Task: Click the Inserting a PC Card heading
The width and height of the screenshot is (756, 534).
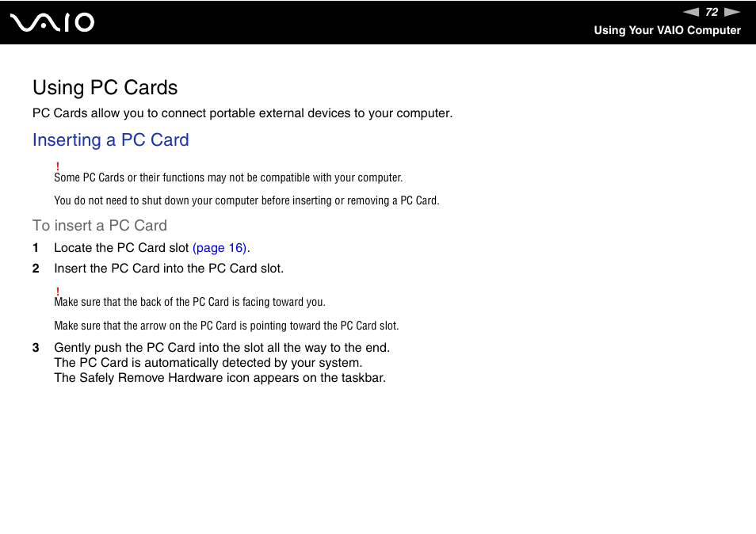Action: [x=110, y=139]
